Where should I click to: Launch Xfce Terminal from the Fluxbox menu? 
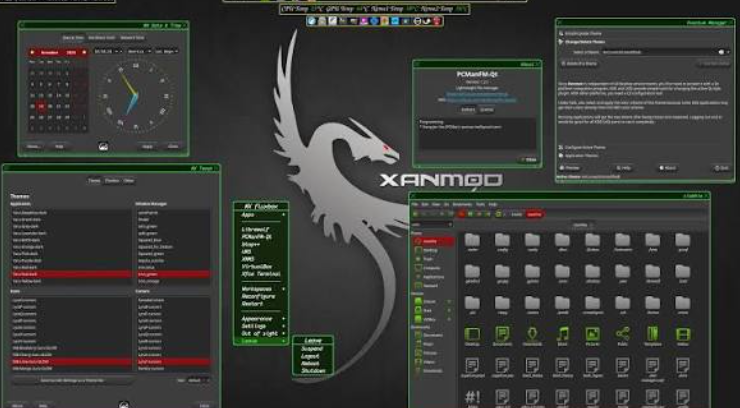tap(261, 274)
